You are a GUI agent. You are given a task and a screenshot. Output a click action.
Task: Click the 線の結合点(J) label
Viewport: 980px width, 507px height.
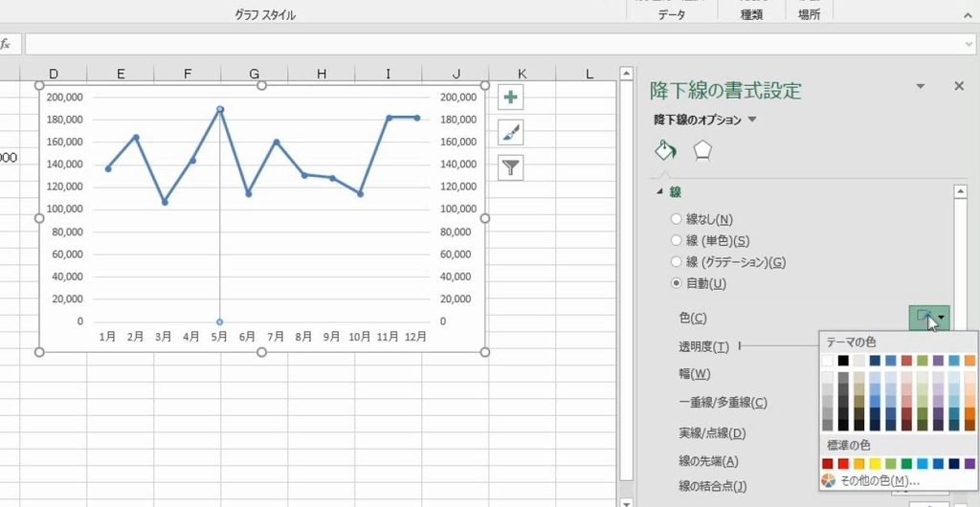pyautogui.click(x=712, y=486)
